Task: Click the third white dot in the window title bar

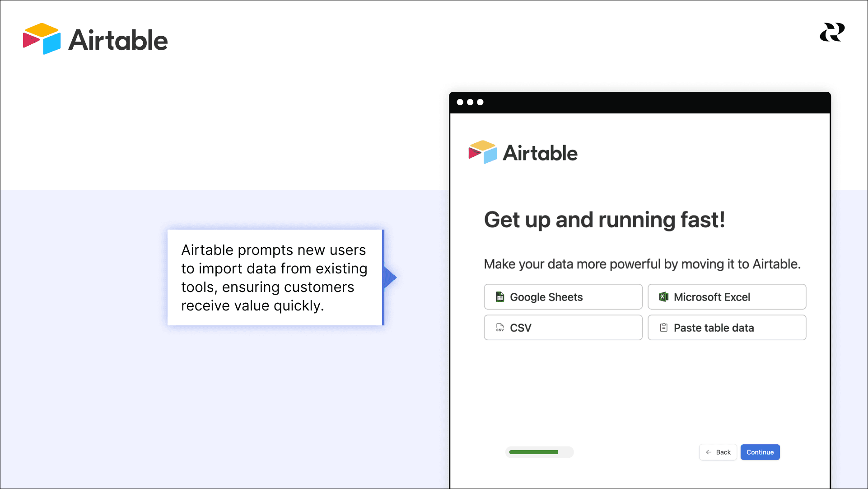Action: pyautogui.click(x=480, y=102)
